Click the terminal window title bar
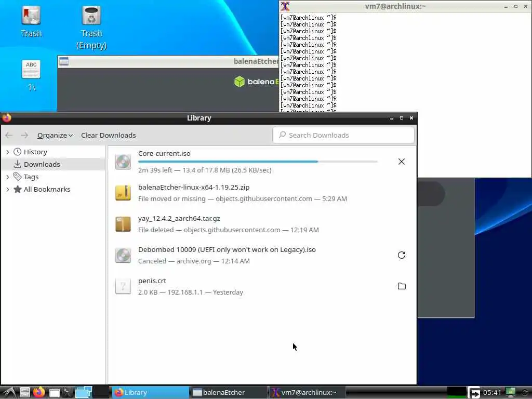Image resolution: width=532 pixels, height=399 pixels. point(405,6)
